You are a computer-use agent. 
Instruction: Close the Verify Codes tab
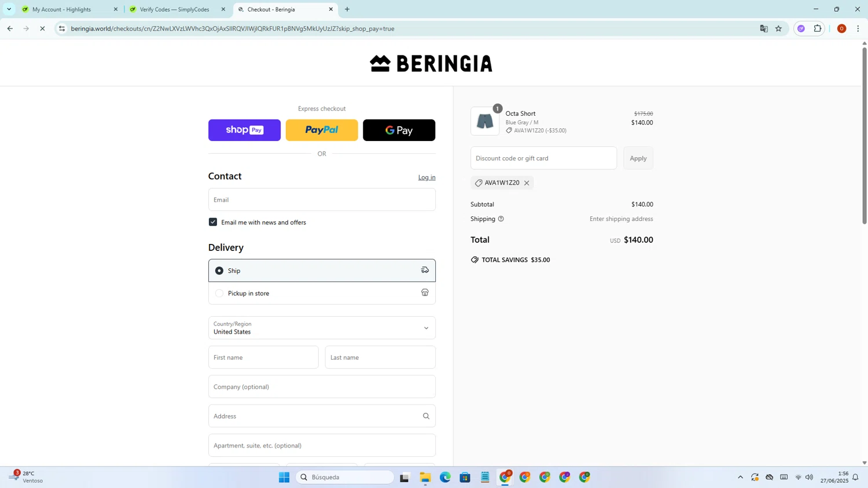(223, 9)
